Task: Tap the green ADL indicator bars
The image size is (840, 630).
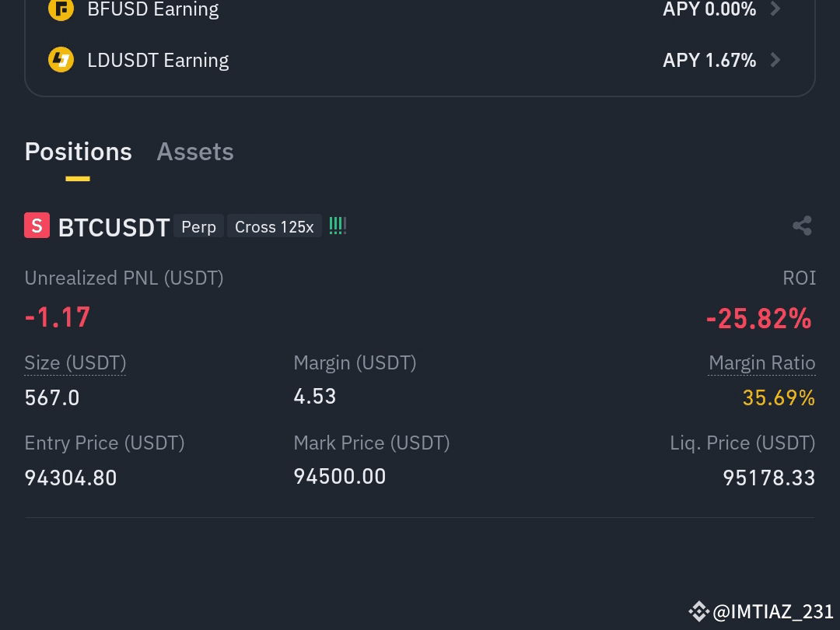Action: [338, 226]
